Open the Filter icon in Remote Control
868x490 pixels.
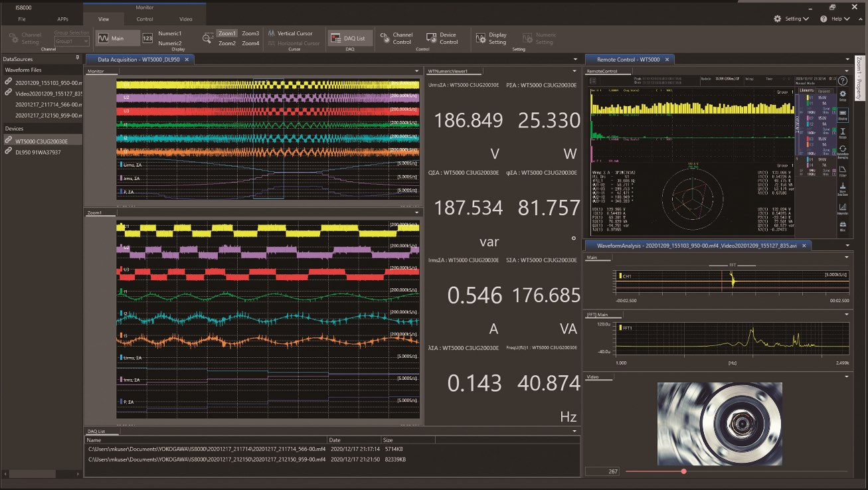[x=842, y=171]
